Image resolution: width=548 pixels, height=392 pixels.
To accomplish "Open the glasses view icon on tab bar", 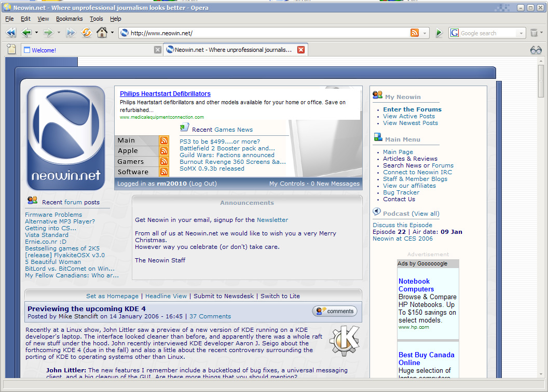I will 536,50.
